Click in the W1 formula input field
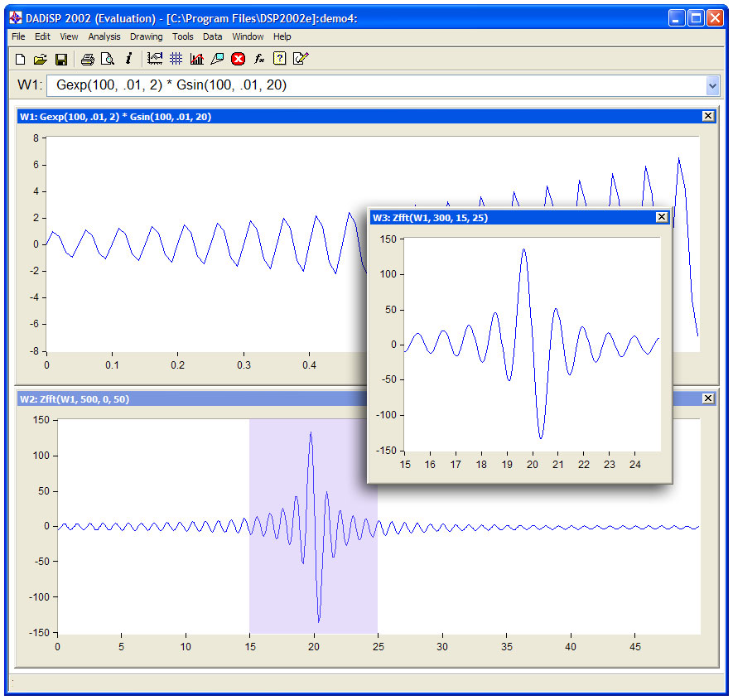Viewport: 733px width, 700px height. (x=376, y=85)
